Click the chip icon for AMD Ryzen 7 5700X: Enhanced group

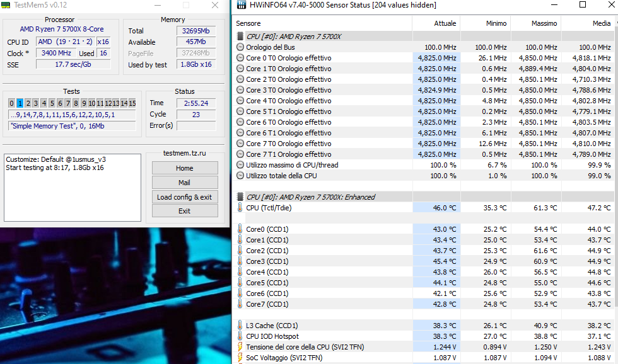[240, 196]
